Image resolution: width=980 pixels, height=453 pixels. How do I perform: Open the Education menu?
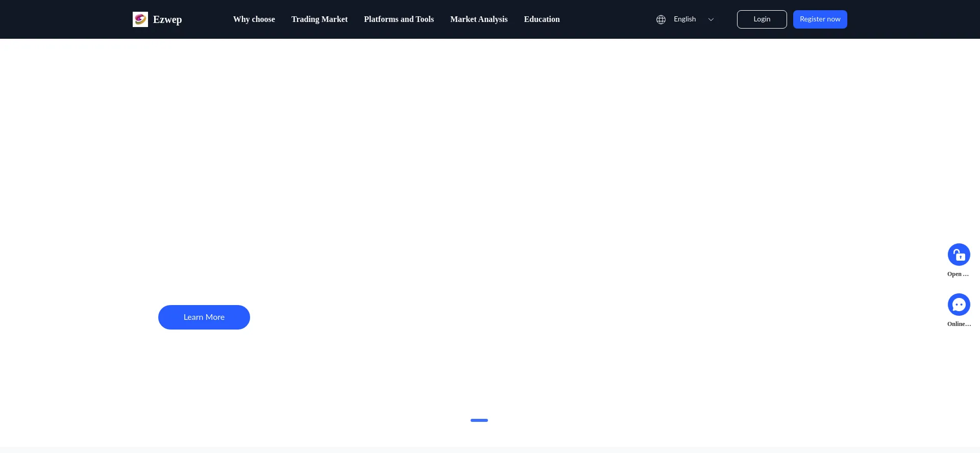click(x=542, y=19)
